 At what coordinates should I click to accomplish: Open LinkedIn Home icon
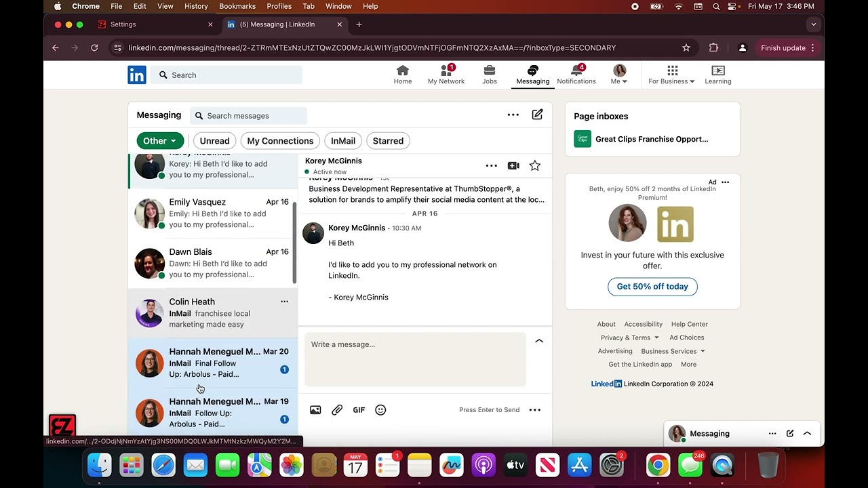pyautogui.click(x=403, y=75)
